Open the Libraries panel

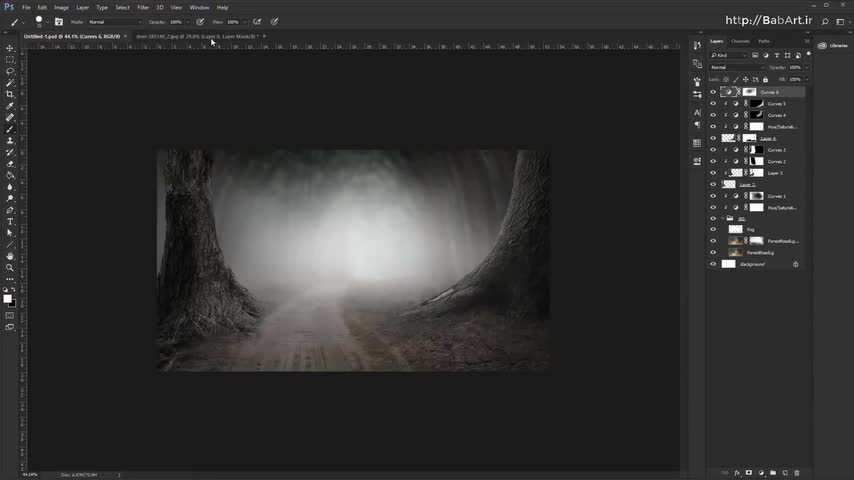[x=833, y=46]
